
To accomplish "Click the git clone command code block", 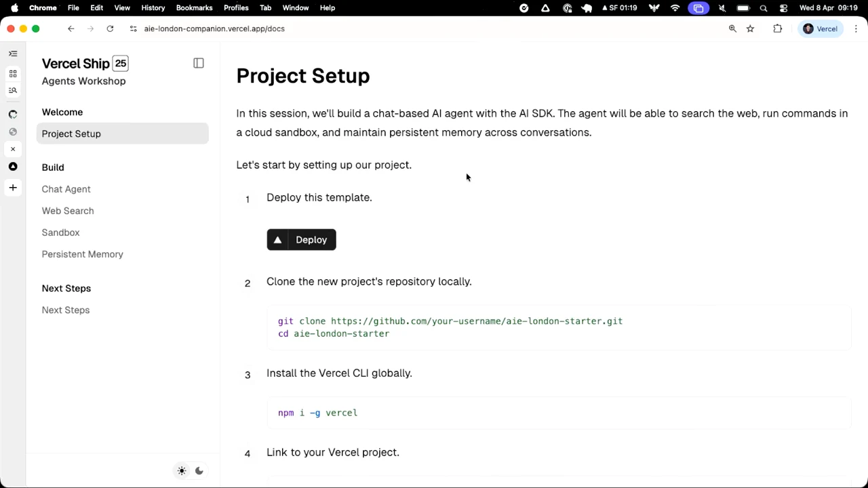I will click(x=559, y=327).
